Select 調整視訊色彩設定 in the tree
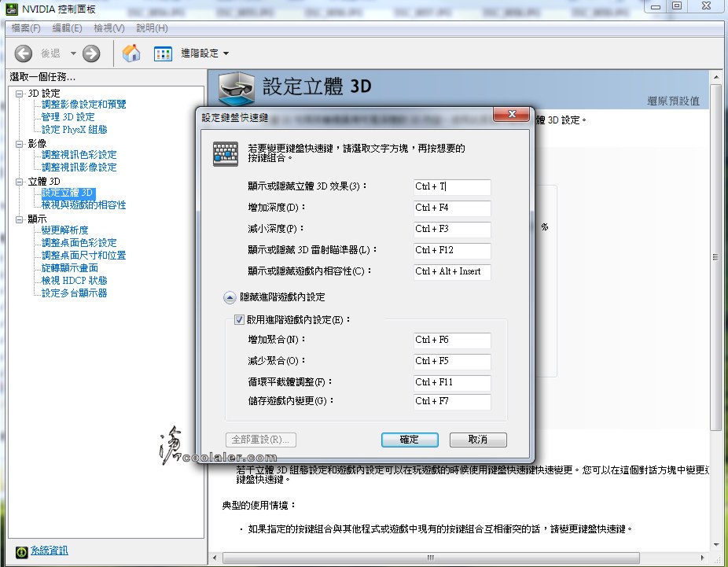This screenshot has width=728, height=567. (79, 155)
